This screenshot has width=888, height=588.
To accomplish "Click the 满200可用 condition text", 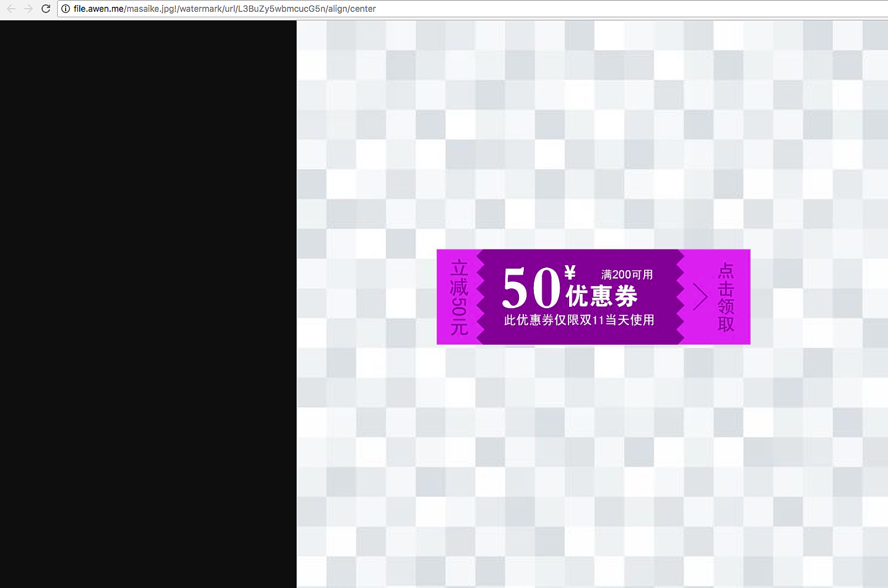I will tap(627, 274).
